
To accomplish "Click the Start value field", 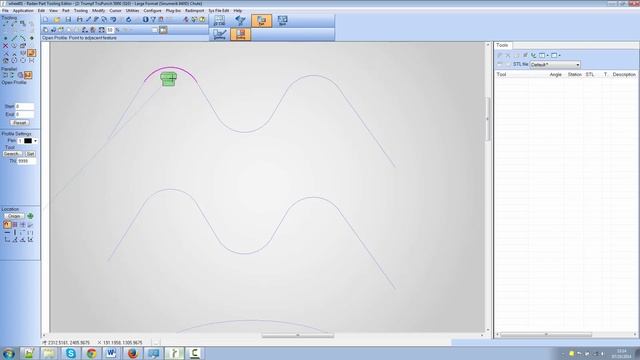I will pos(24,107).
